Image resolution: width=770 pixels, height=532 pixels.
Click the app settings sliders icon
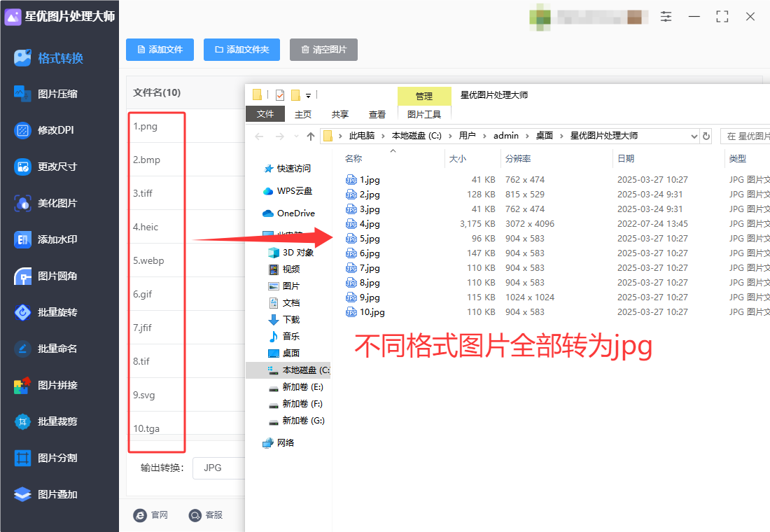(666, 17)
